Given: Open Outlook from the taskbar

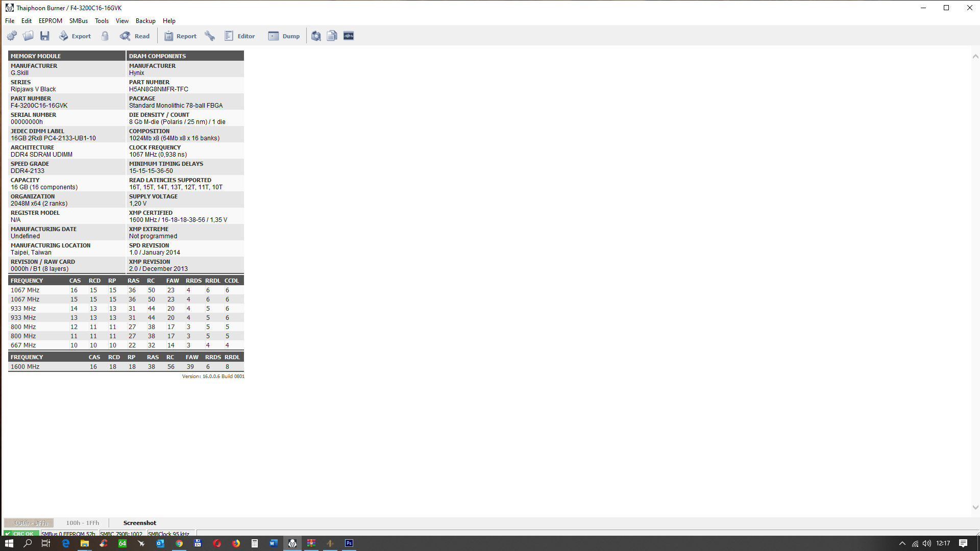Looking at the screenshot, I should pyautogui.click(x=160, y=543).
